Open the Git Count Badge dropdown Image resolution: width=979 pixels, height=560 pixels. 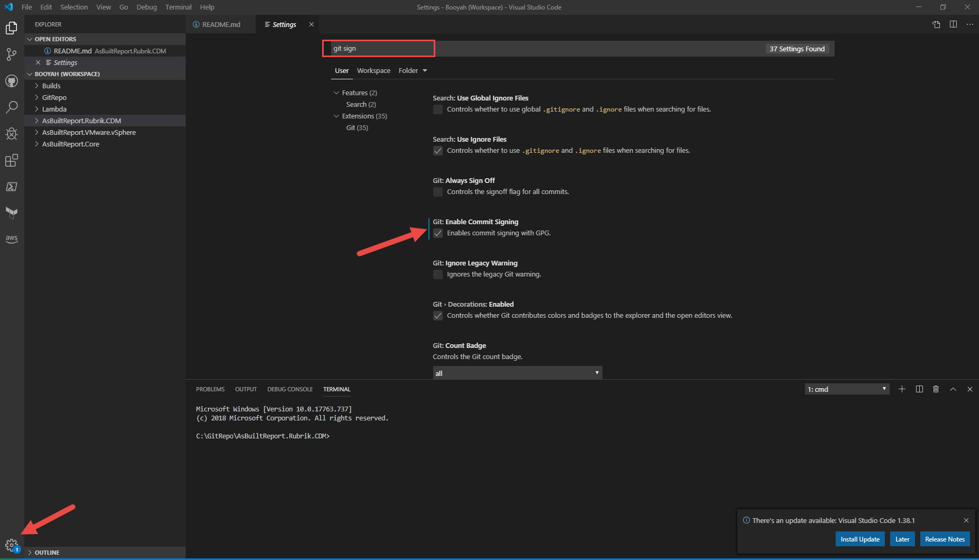517,373
